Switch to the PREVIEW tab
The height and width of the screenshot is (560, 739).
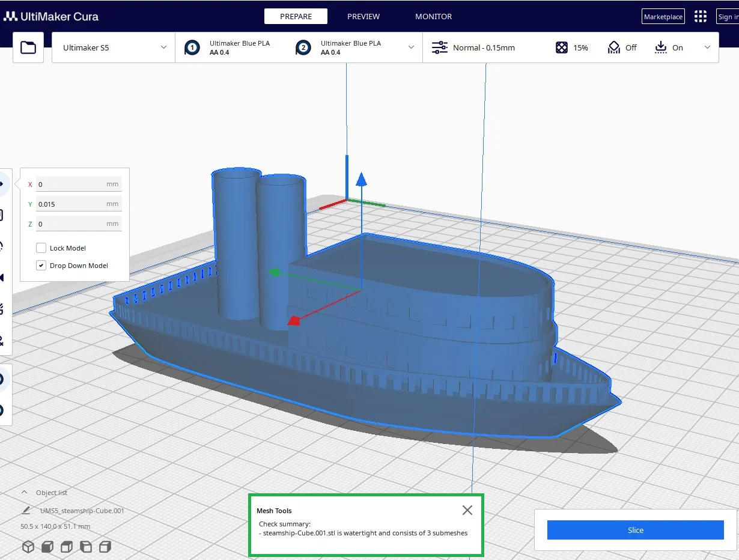click(x=363, y=17)
